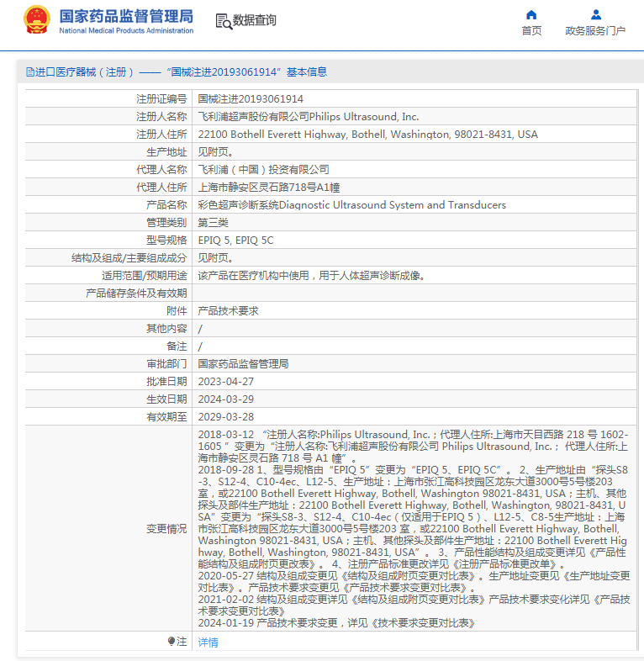Click agent name 飞利浦（中国）投资有限公司
The height and width of the screenshot is (661, 644).
tap(263, 170)
